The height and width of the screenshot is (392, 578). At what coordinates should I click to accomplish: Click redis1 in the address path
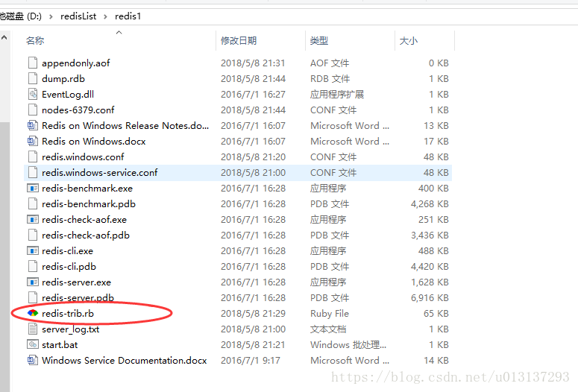point(128,16)
